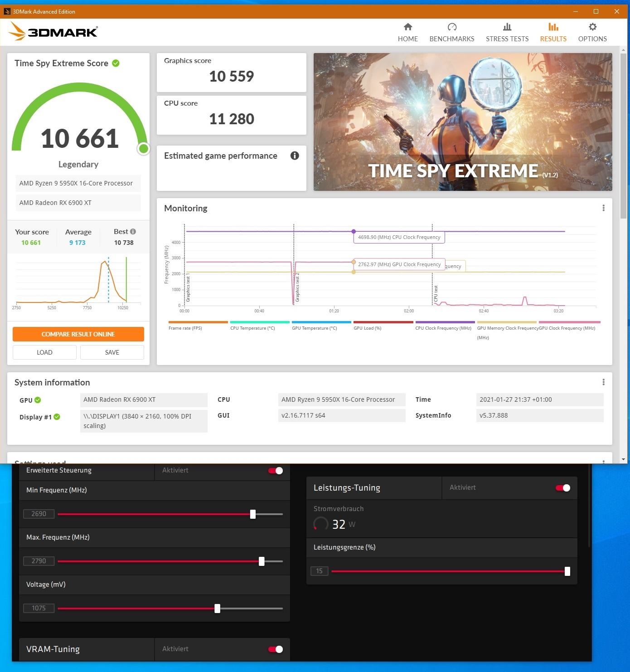This screenshot has height=672, width=630.
Task: Toggle GPU Load (%) legend
Action: click(x=383, y=326)
